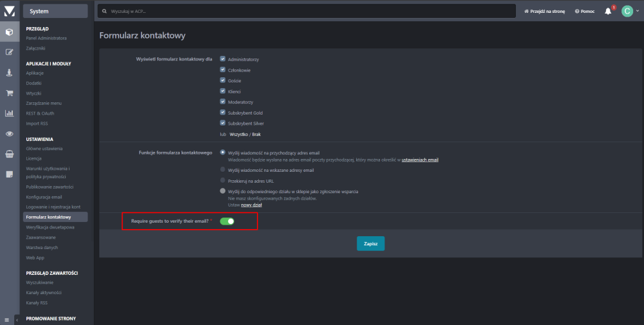644x325 pixels.
Task: Disable 'Require guests to verify their email' toggle
Action: (x=227, y=221)
